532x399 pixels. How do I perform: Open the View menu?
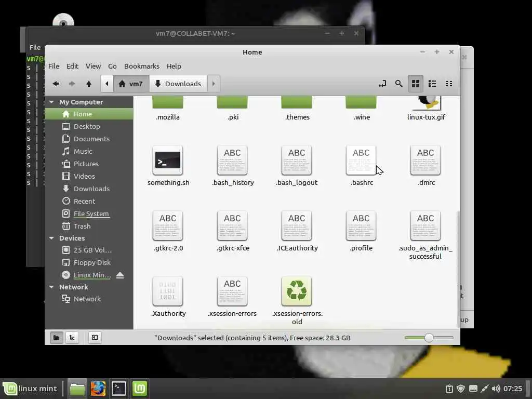click(x=93, y=66)
